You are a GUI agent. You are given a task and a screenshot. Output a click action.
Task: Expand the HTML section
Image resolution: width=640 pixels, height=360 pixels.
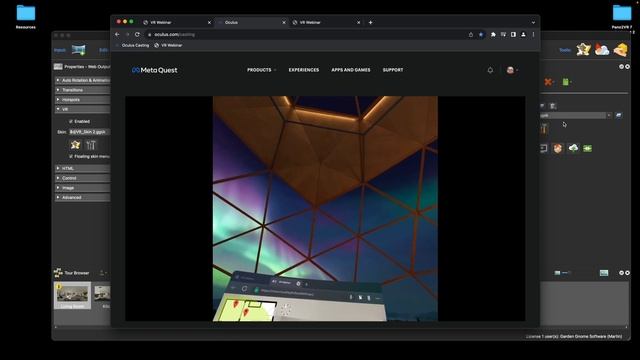point(83,168)
